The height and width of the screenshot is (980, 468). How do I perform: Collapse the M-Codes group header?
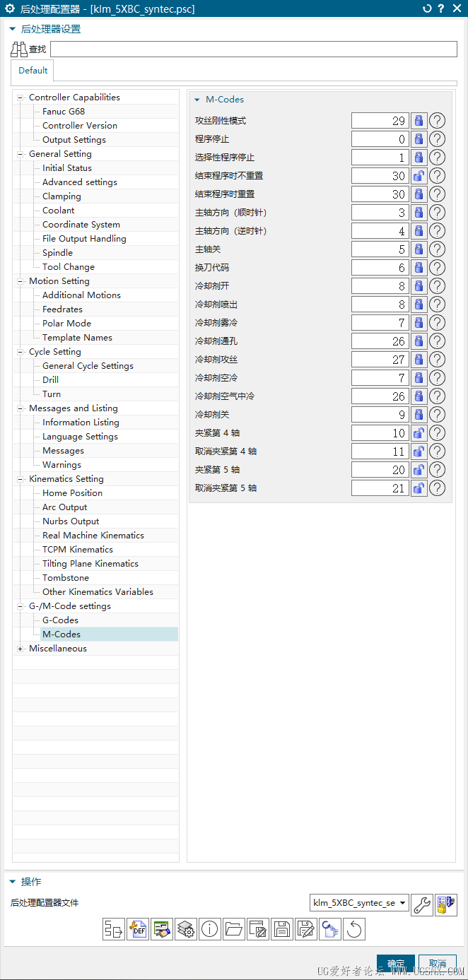coord(197,100)
